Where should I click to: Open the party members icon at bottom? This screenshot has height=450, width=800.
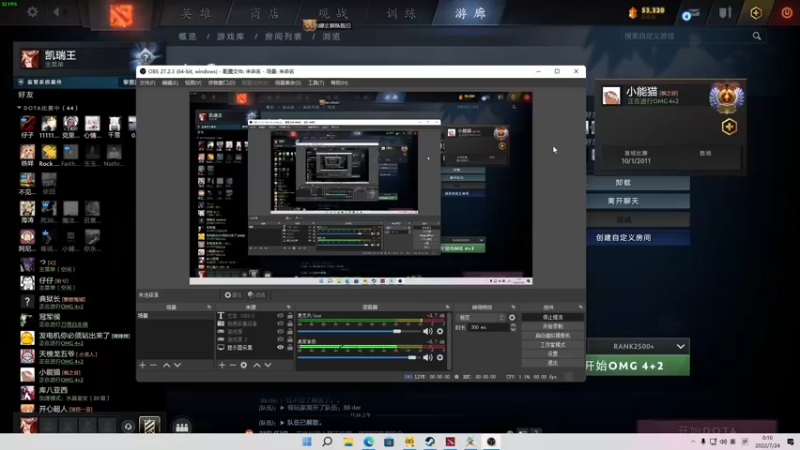pyautogui.click(x=182, y=427)
